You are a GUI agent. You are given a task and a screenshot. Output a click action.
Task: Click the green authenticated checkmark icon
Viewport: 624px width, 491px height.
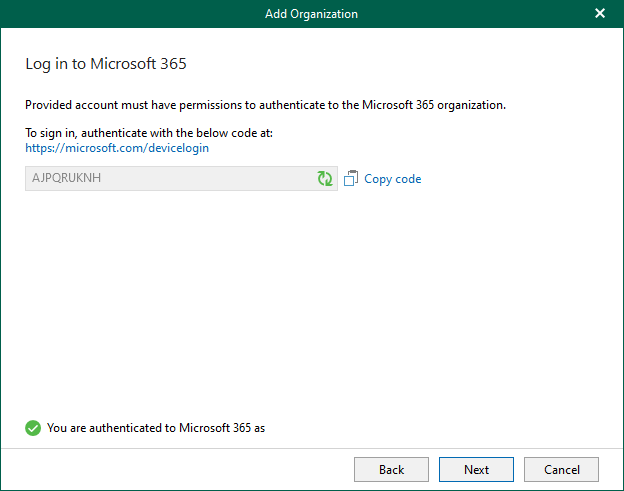click(33, 428)
